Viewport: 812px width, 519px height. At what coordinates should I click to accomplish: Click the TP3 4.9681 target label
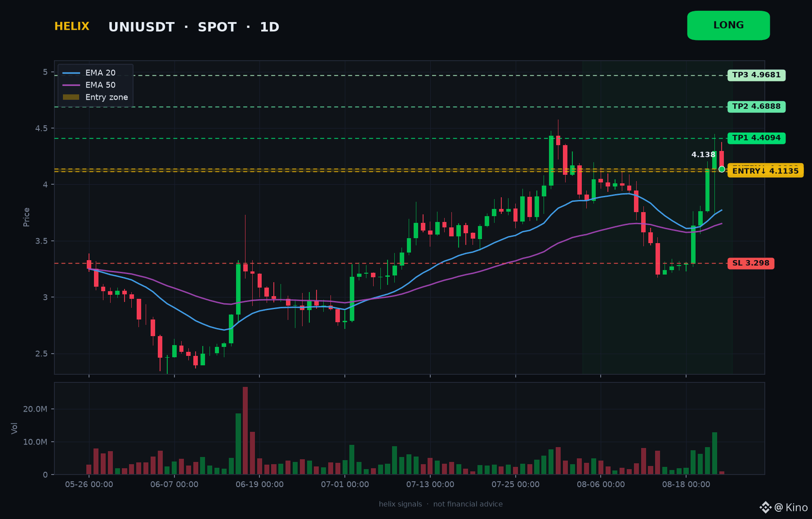click(x=756, y=75)
